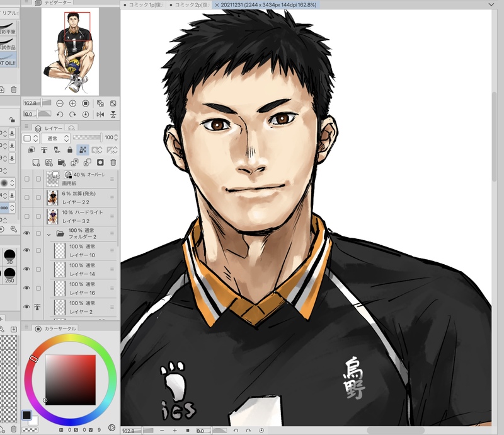Select the レイヤー panel tab
Viewport: 504px width, 435px height.
click(50, 128)
